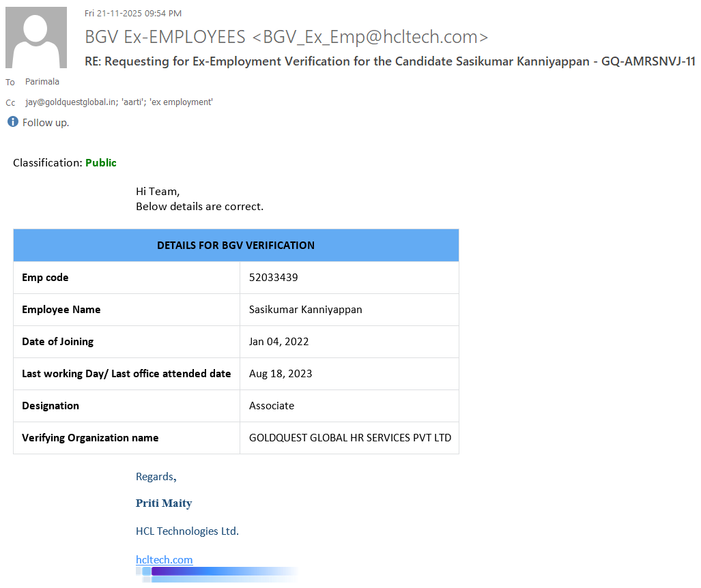Click the employee name Sasikumar Kanniyappan cell
Screen dimensions: 701x588
305,310
